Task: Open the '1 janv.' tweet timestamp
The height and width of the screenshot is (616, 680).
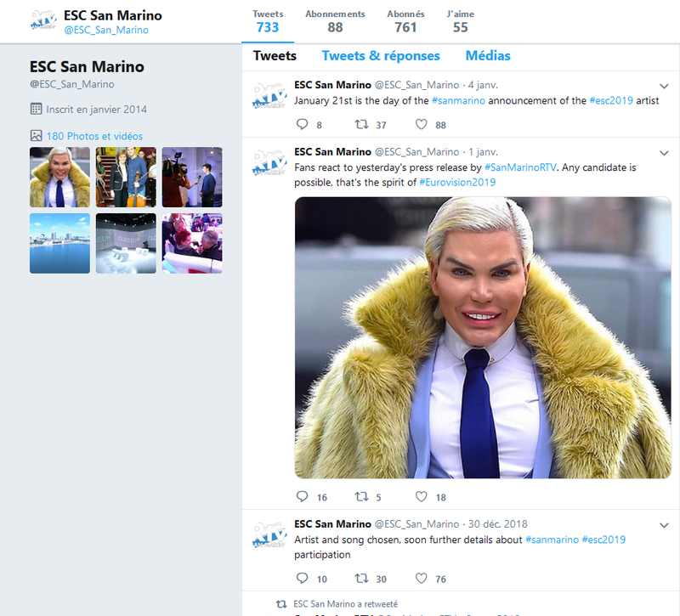Action: pyautogui.click(x=483, y=152)
